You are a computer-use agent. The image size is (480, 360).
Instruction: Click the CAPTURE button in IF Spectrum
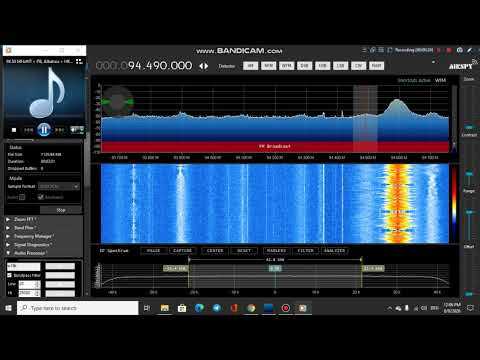(x=183, y=251)
